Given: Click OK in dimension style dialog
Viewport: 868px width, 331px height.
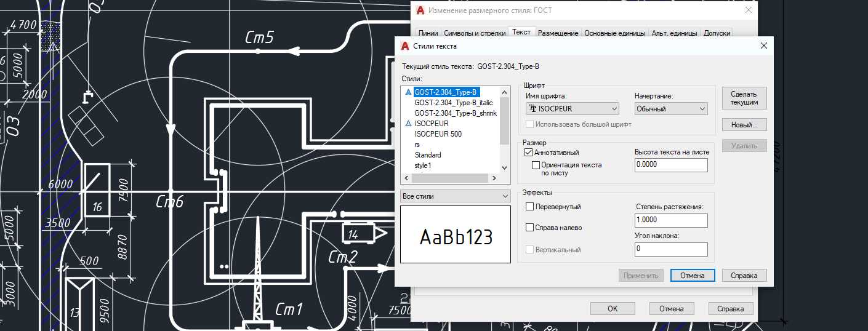Looking at the screenshot, I should pyautogui.click(x=613, y=309).
